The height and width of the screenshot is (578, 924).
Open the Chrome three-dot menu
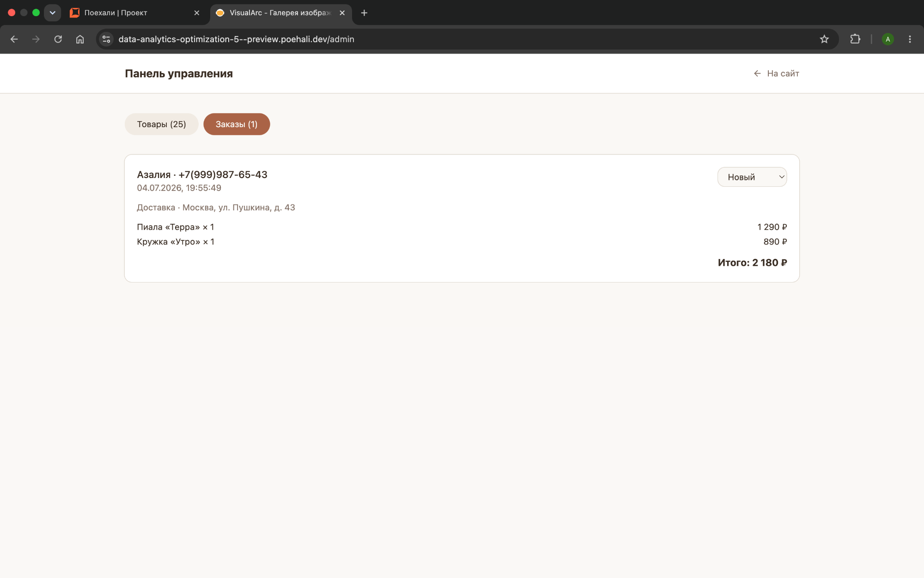pos(910,39)
